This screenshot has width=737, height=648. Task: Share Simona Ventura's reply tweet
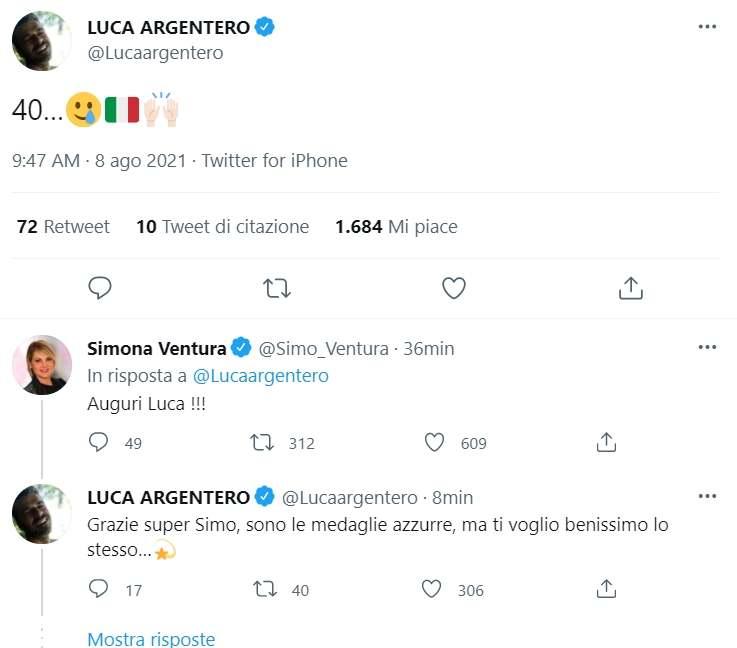(x=605, y=442)
